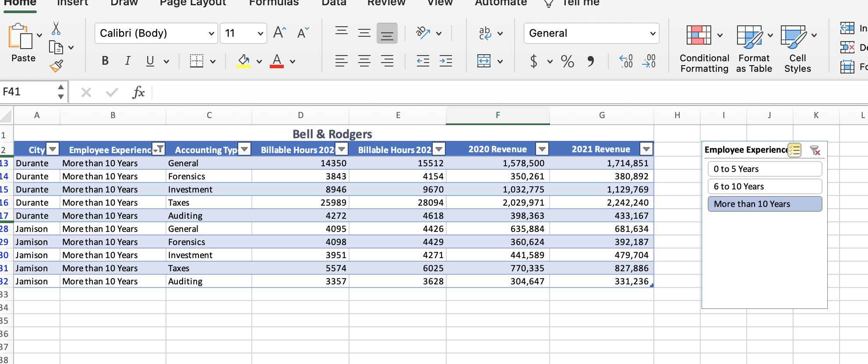The width and height of the screenshot is (868, 364).
Task: Center text horizontally
Action: click(364, 61)
